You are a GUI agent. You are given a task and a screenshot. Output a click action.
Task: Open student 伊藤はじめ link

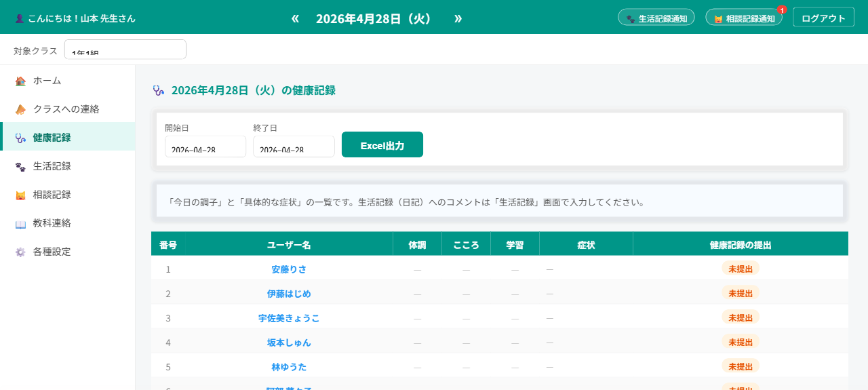[289, 294]
